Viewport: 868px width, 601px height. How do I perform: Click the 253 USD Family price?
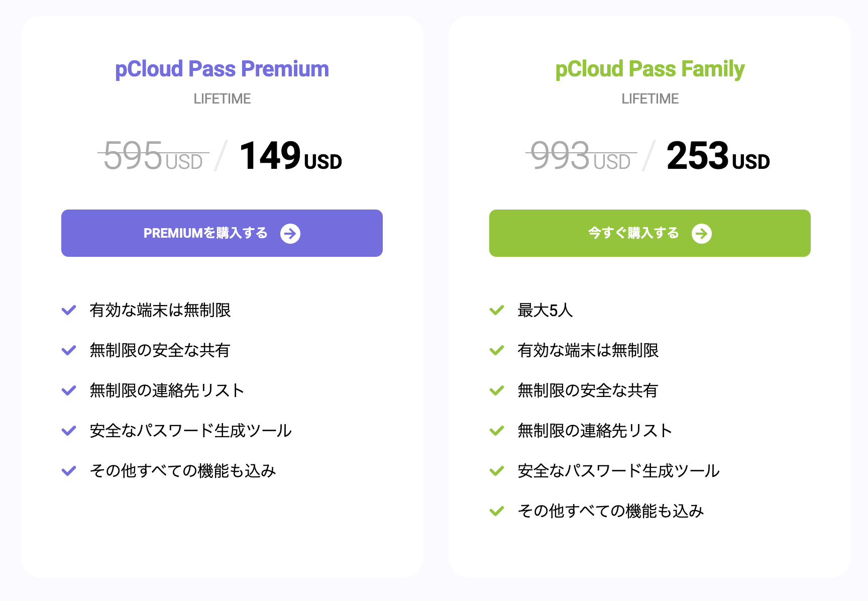click(x=718, y=155)
